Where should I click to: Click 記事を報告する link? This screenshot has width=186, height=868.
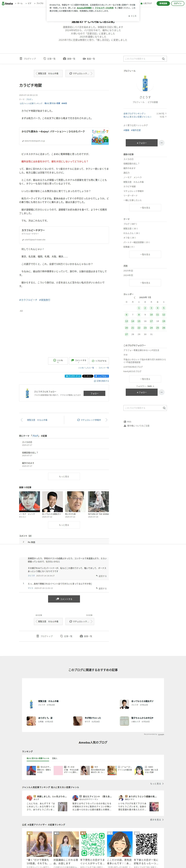pyautogui.click(x=101, y=381)
